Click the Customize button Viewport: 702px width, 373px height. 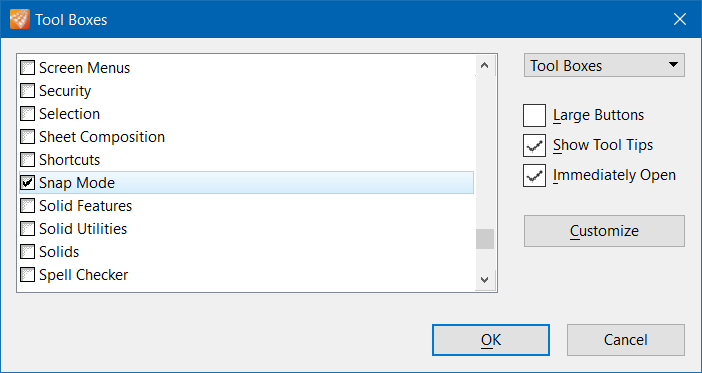point(604,231)
